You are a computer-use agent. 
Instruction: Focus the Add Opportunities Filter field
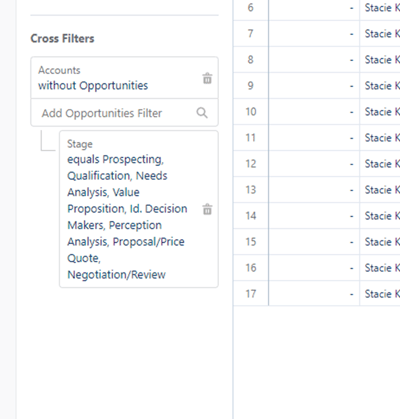point(125,113)
